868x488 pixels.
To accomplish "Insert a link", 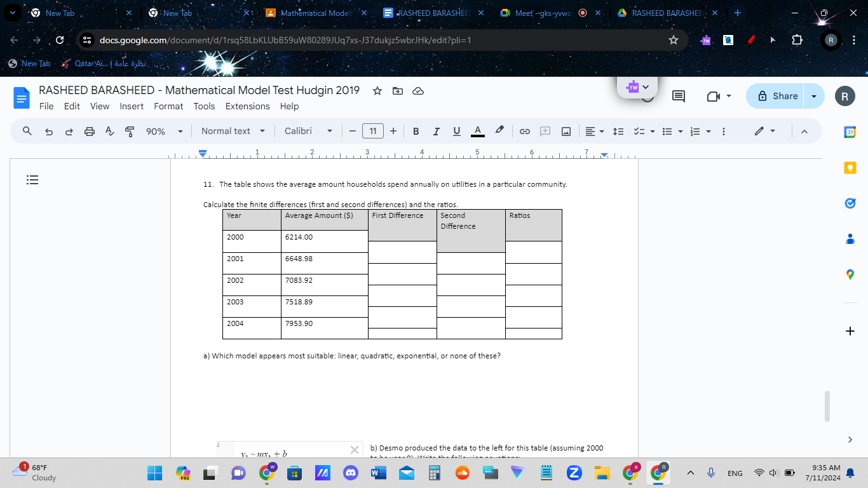I will [525, 131].
